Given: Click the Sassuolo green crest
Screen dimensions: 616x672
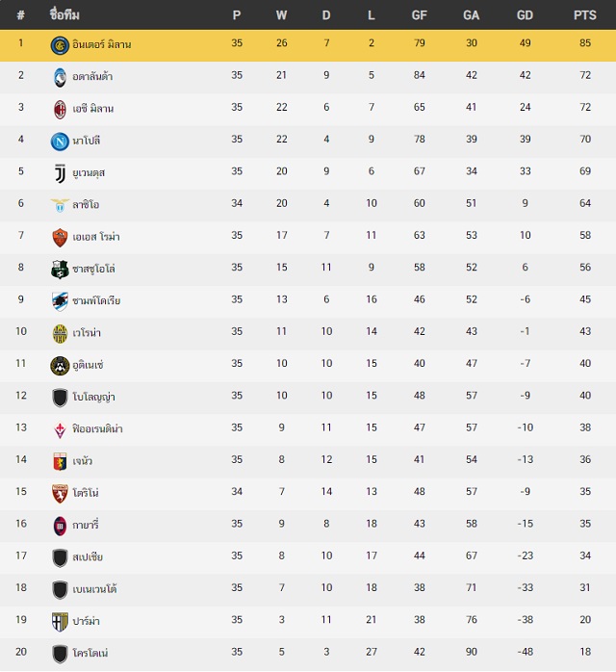Looking at the screenshot, I should click(x=60, y=270).
